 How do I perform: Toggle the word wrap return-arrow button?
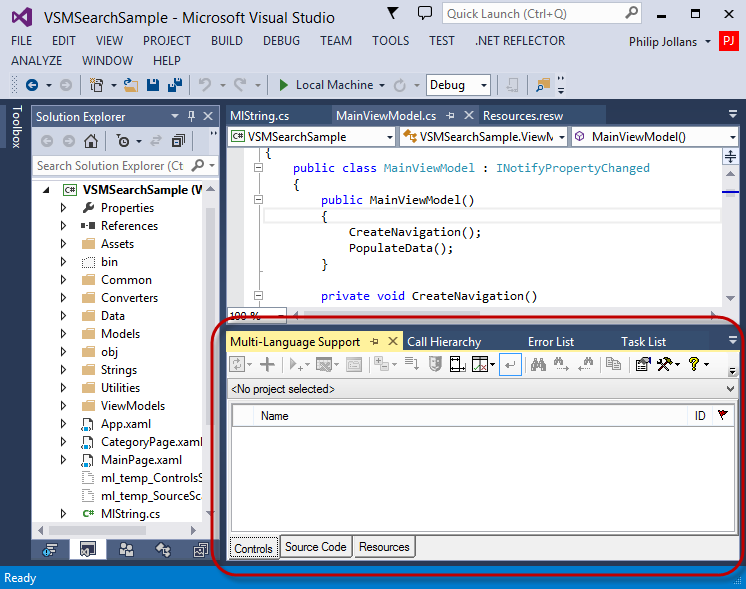click(x=509, y=365)
